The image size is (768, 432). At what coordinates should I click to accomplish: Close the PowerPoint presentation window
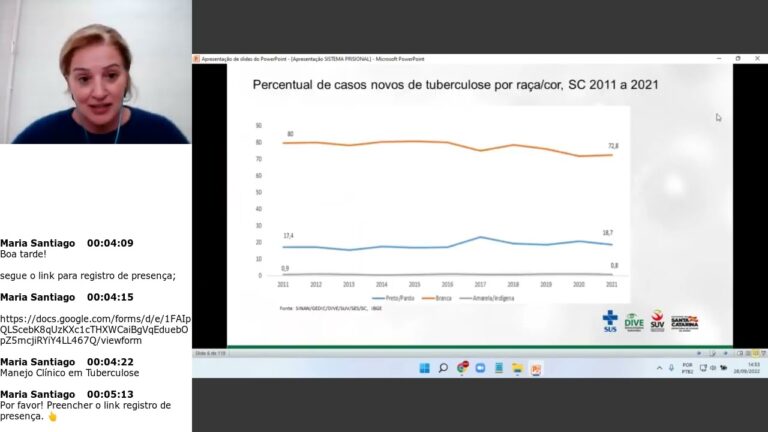tap(757, 58)
